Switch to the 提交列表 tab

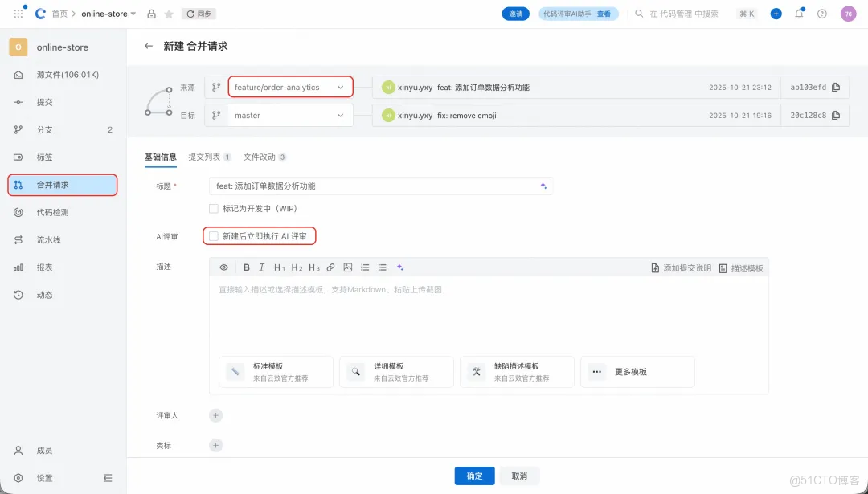tap(207, 156)
